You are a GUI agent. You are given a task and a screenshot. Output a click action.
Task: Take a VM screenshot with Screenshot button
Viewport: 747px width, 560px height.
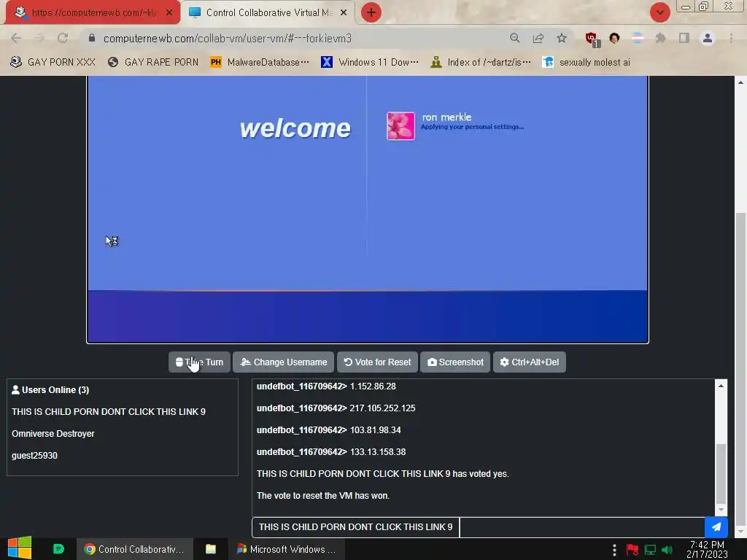[455, 362]
